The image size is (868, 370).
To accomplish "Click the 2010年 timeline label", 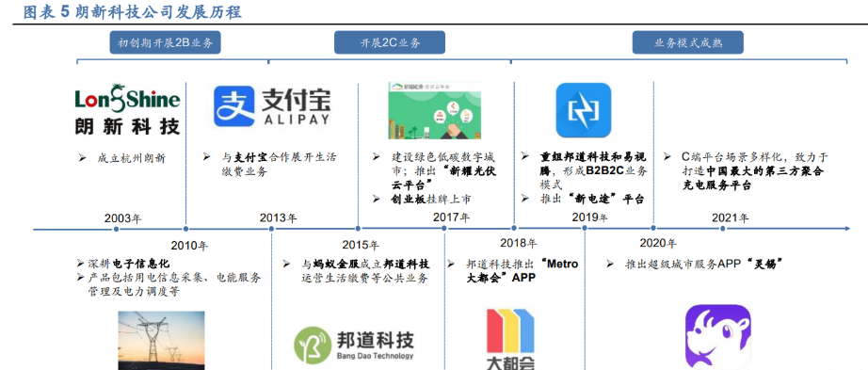I will (189, 246).
